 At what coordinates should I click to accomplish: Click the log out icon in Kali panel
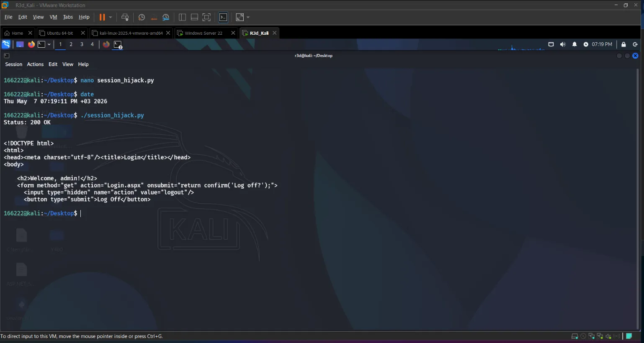[635, 44]
